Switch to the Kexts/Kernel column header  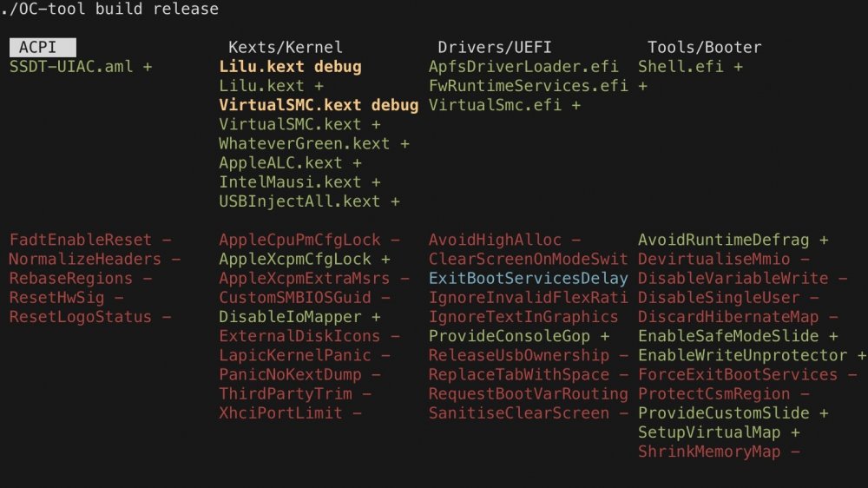[x=285, y=48]
